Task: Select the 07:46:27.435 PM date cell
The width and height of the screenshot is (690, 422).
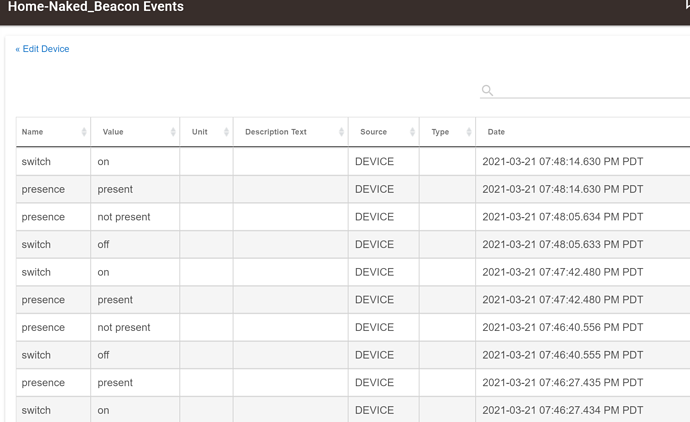Action: (562, 383)
